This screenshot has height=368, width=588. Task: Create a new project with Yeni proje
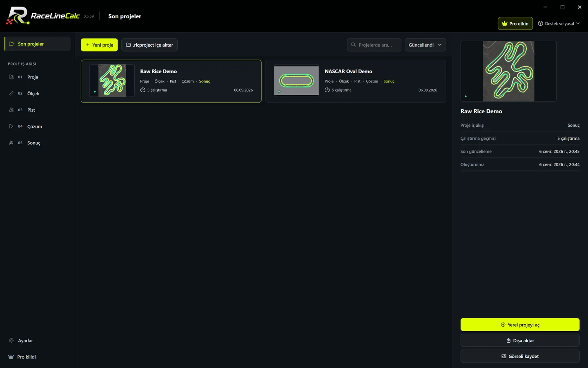tap(99, 45)
